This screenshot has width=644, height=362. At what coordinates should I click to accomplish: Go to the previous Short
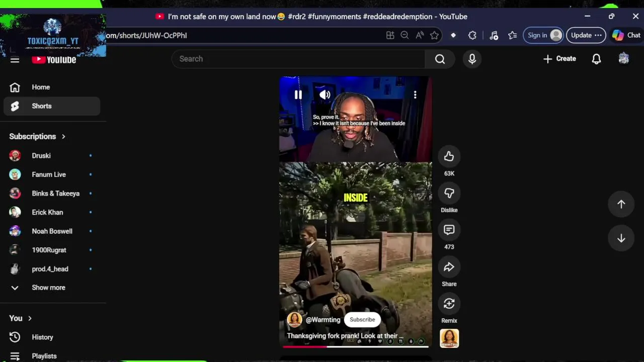pos(621,204)
